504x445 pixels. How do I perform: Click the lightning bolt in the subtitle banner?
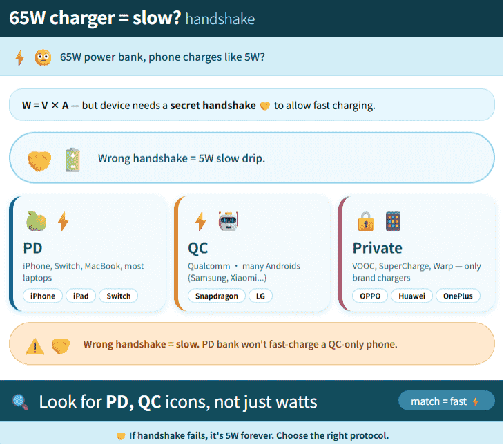pyautogui.click(x=20, y=57)
